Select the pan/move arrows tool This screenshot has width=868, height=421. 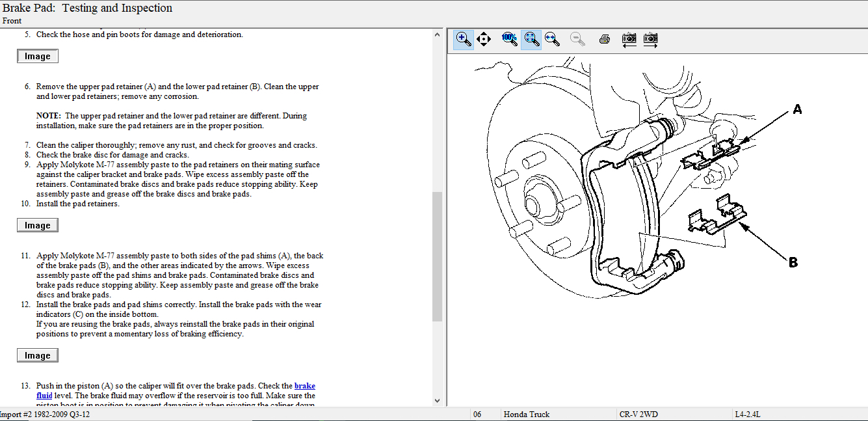[x=484, y=40]
